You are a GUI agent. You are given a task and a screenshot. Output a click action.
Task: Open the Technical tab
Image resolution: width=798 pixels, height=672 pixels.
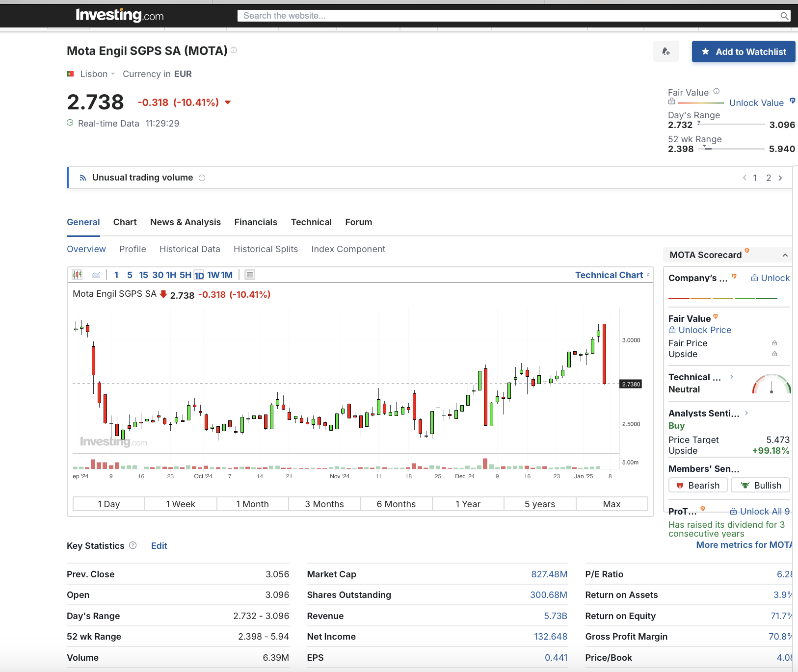point(311,222)
